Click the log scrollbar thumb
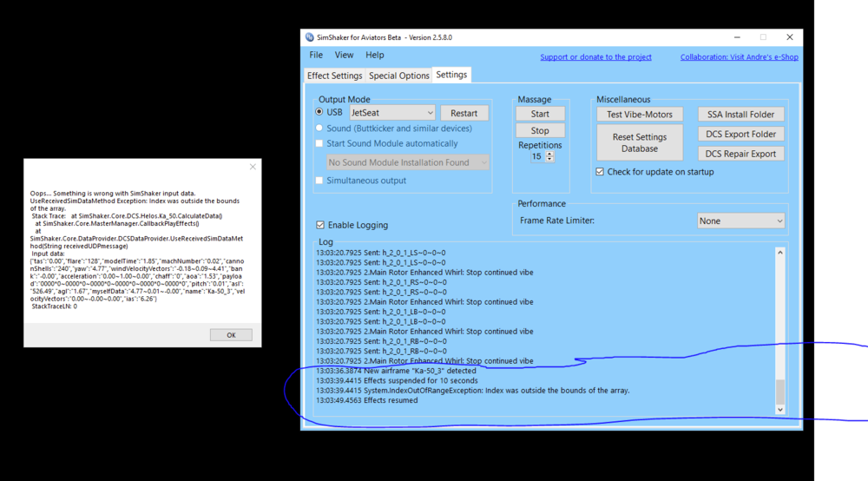Viewport: 868px width, 481px height. coord(780,392)
